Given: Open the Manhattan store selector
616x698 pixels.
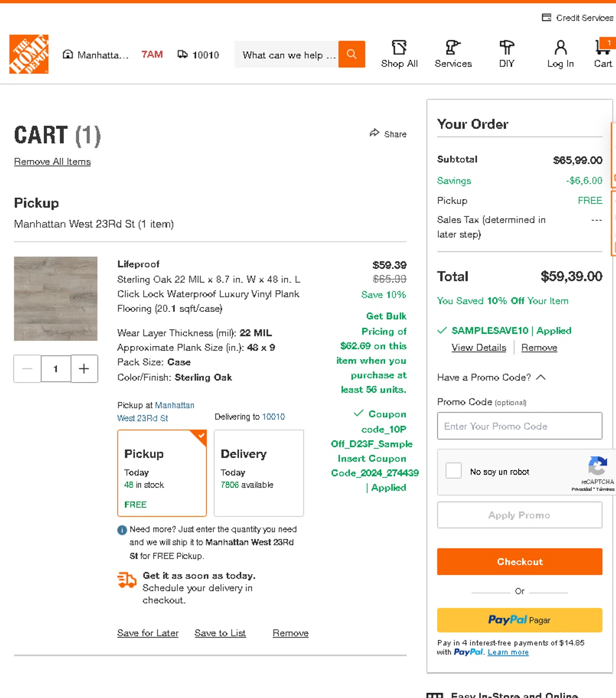Looking at the screenshot, I should tap(95, 55).
